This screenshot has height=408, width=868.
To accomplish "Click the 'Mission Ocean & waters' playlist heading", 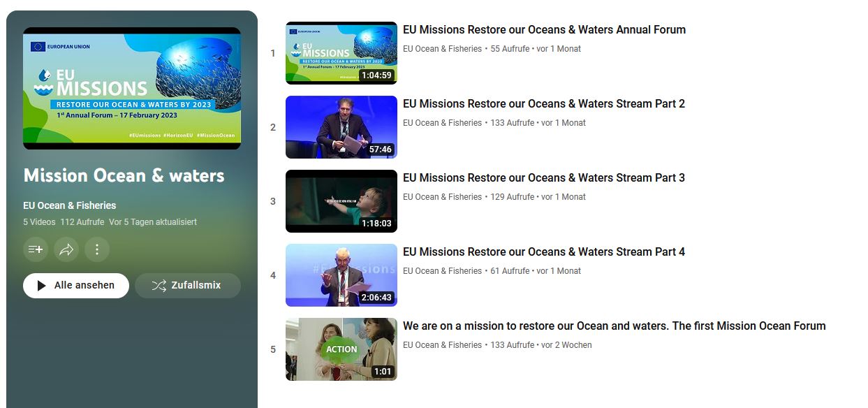I will tap(124, 175).
